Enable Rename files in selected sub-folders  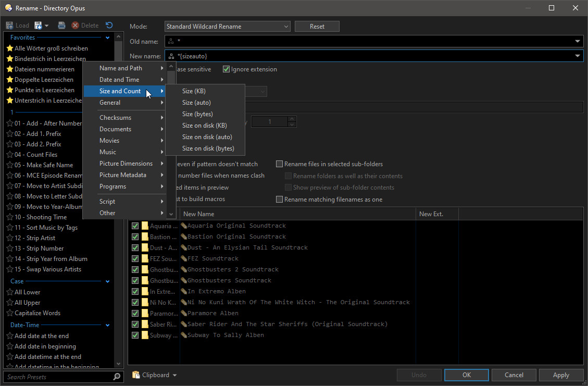click(x=279, y=164)
